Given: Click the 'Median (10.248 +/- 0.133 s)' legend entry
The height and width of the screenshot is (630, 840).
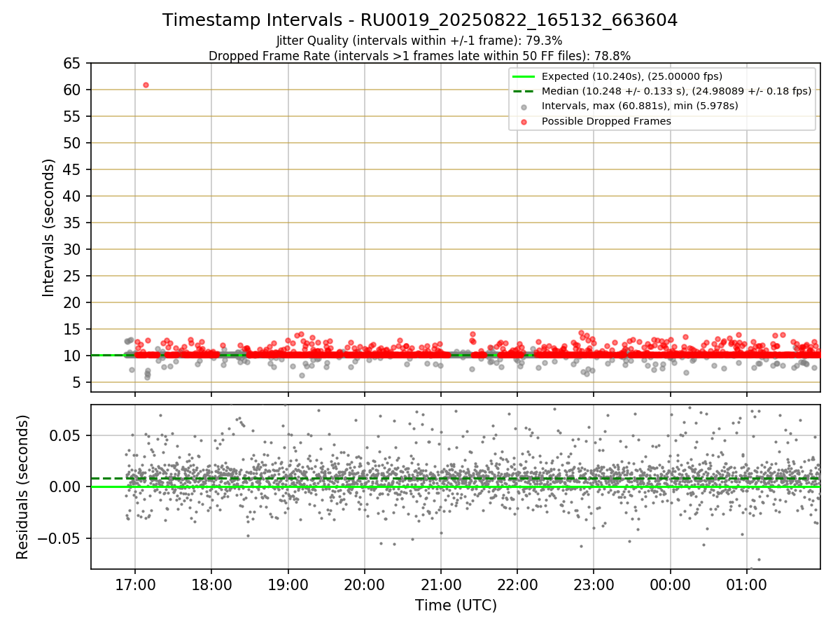Looking at the screenshot, I should coord(676,91).
